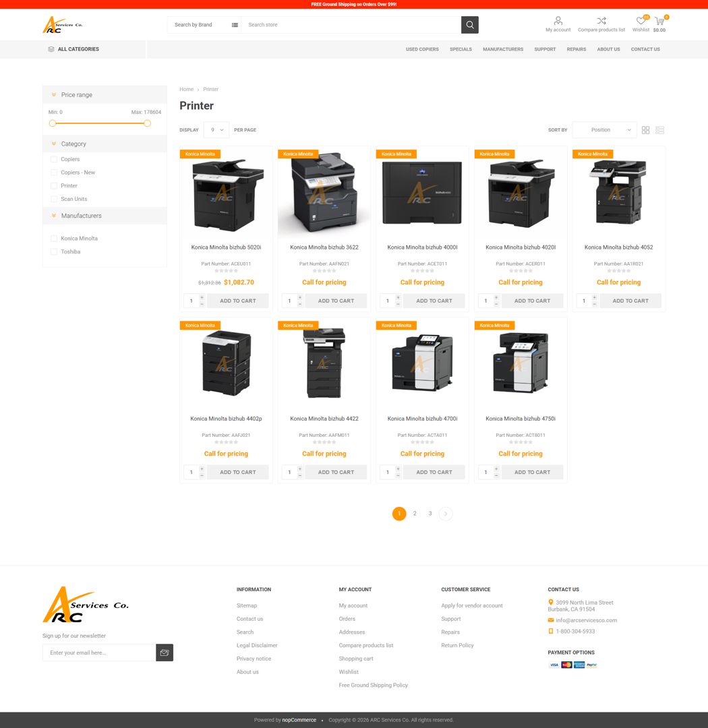Switch to list view layout
This screenshot has width=708, height=728.
coord(659,129)
